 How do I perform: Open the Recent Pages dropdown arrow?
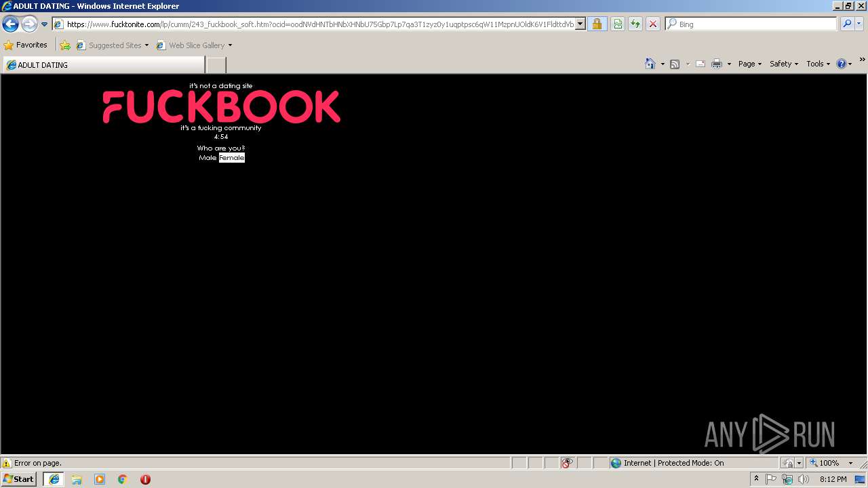point(44,24)
